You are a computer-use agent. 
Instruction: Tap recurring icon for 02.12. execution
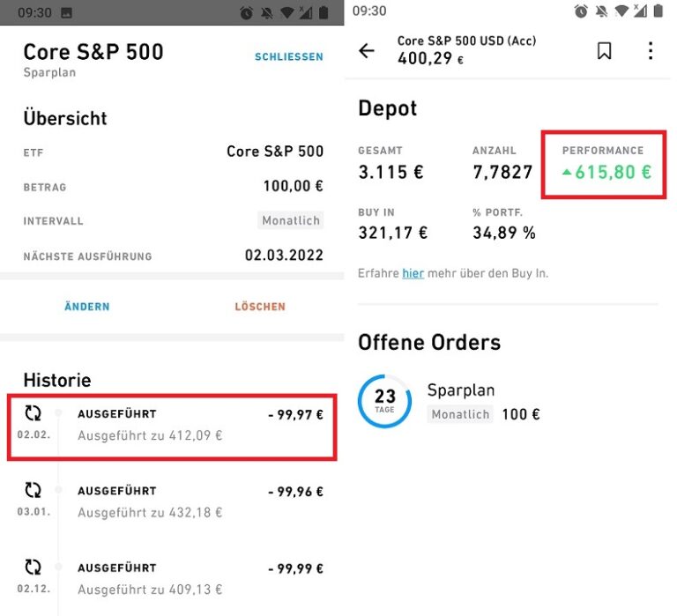(33, 568)
